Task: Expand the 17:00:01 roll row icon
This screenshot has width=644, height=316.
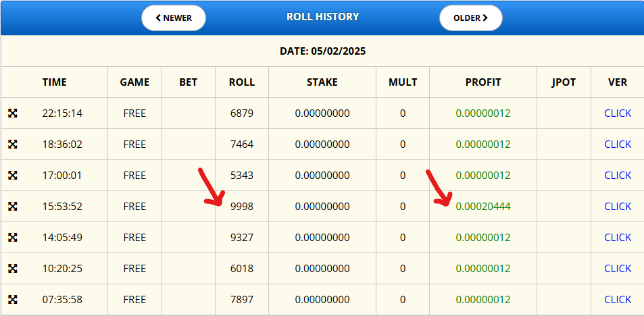Action: coord(13,176)
